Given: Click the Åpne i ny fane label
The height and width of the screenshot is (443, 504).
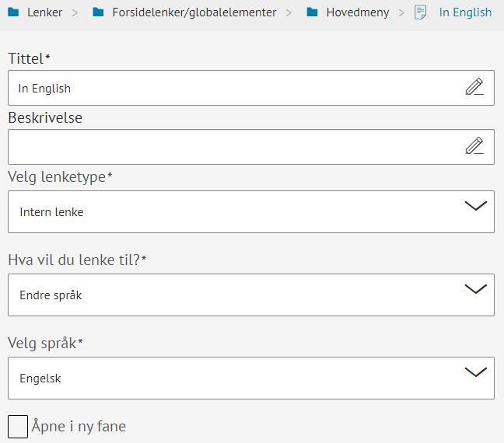Looking at the screenshot, I should [79, 426].
